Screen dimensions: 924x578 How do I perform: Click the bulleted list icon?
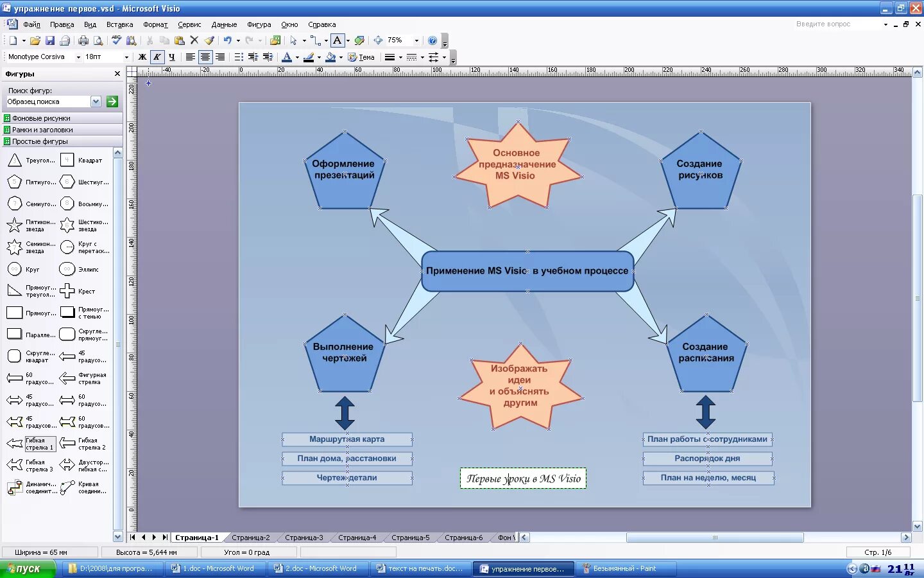click(239, 57)
